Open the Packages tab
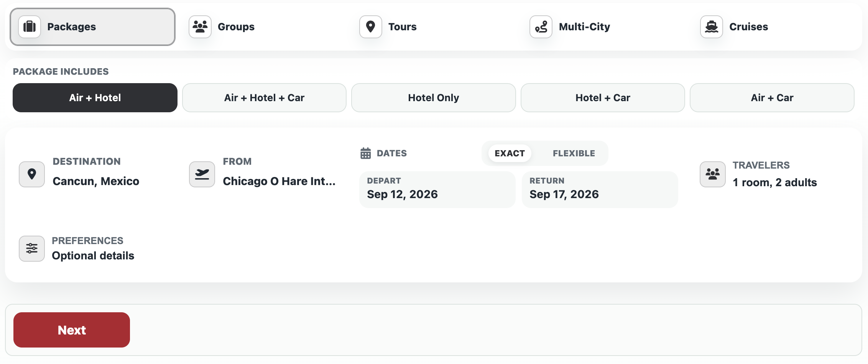The height and width of the screenshot is (364, 868). coord(93,27)
